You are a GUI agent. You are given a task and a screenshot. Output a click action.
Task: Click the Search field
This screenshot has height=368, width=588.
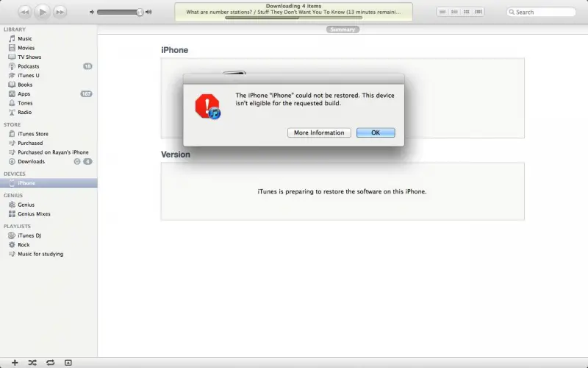[541, 12]
